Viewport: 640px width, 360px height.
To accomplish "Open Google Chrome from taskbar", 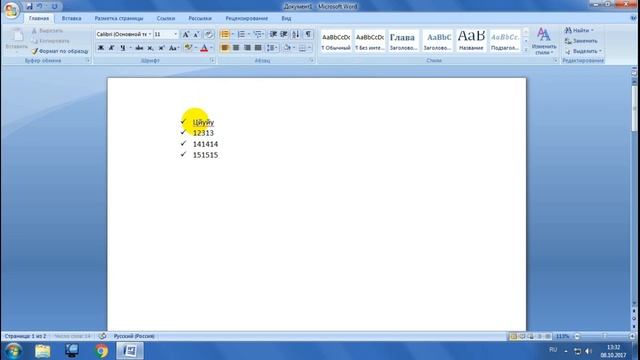I will [x=101, y=351].
